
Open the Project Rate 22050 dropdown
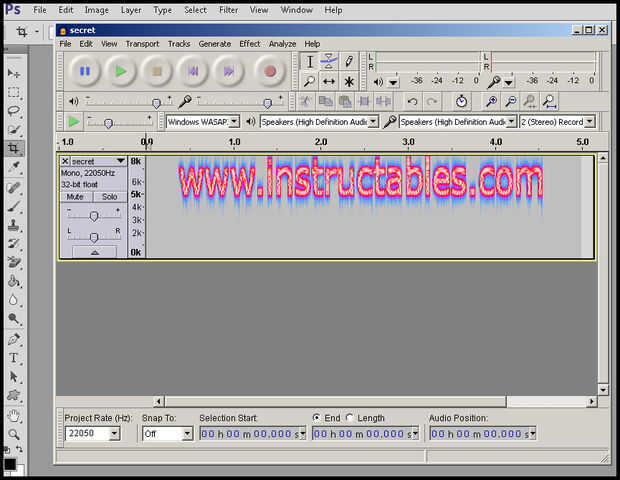coord(114,434)
